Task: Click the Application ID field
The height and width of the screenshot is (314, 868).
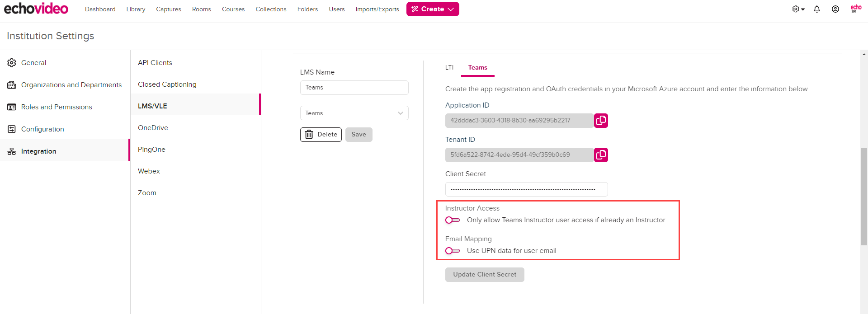Action: [519, 121]
